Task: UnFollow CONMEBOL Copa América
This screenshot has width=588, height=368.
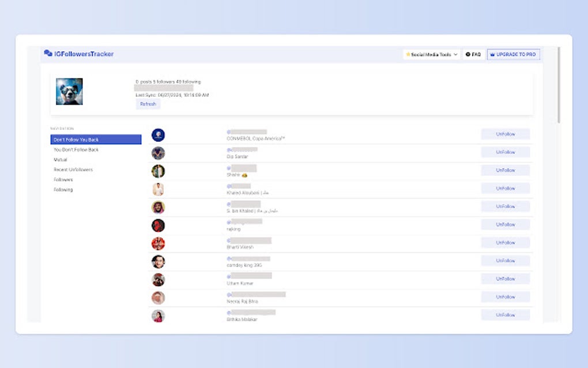Action: [506, 134]
